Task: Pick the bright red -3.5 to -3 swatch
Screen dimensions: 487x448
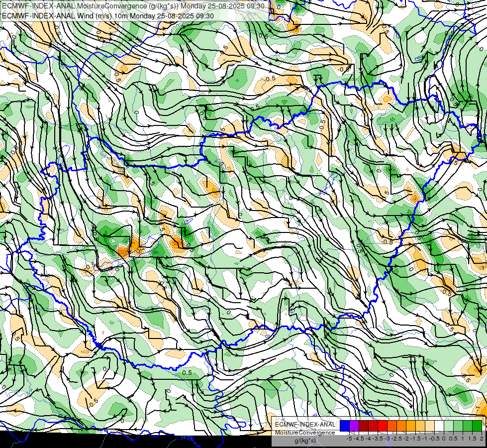Action: pos(383,426)
